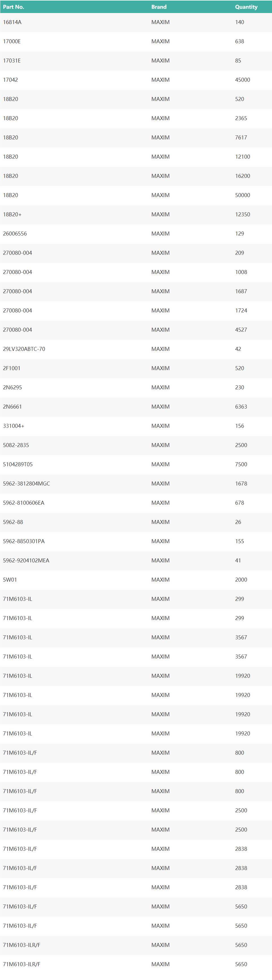Select part 18B20+ in the list
The image size is (272, 980).
12,215
